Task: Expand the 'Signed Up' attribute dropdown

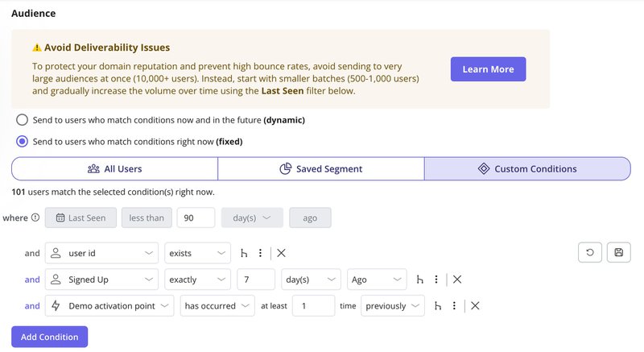Action: pyautogui.click(x=101, y=280)
